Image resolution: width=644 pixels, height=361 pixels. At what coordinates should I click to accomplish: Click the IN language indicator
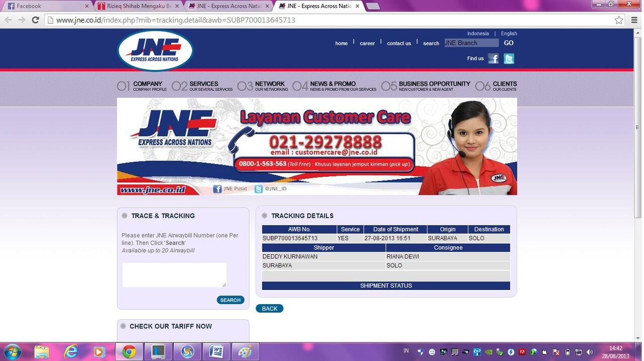click(x=406, y=351)
